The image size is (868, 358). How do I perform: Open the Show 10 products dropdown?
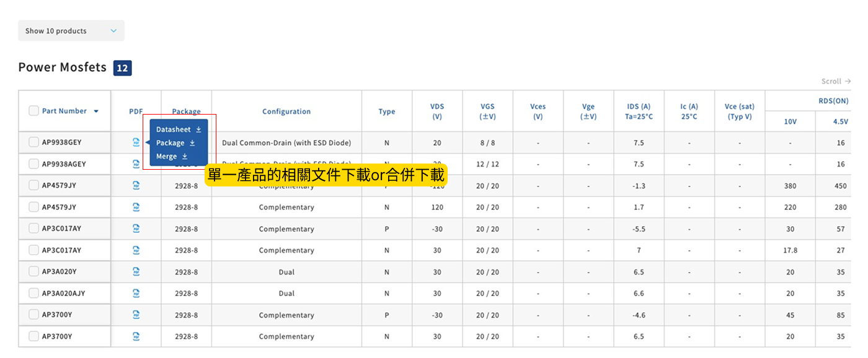pos(71,31)
